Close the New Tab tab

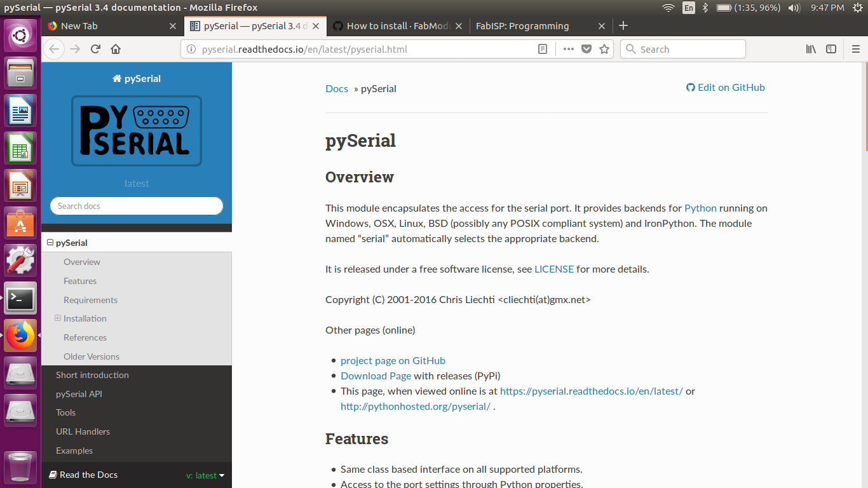click(173, 26)
